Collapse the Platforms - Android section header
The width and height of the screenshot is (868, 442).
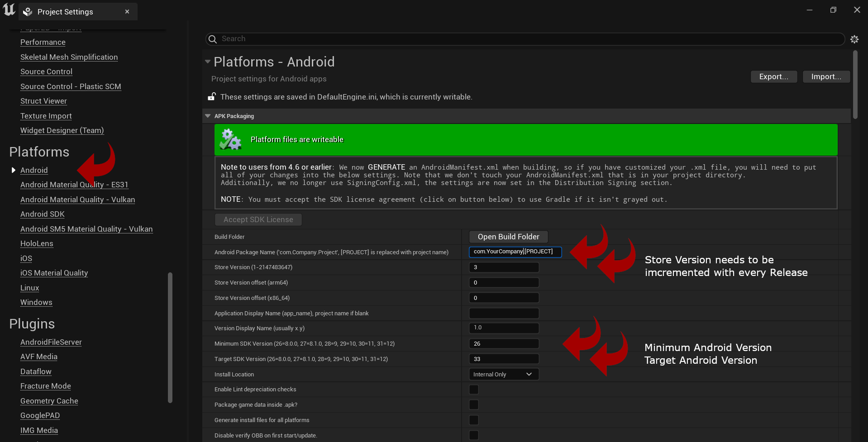[x=208, y=62]
